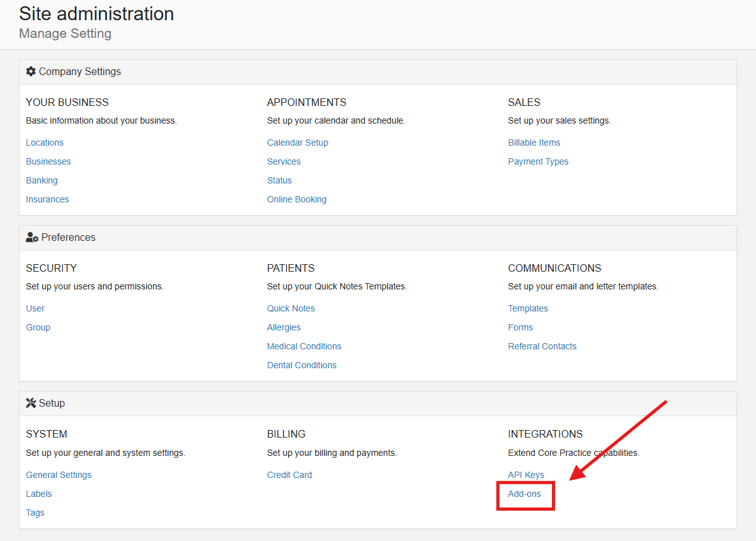Open the Tags link
This screenshot has width=756, height=541.
click(35, 513)
